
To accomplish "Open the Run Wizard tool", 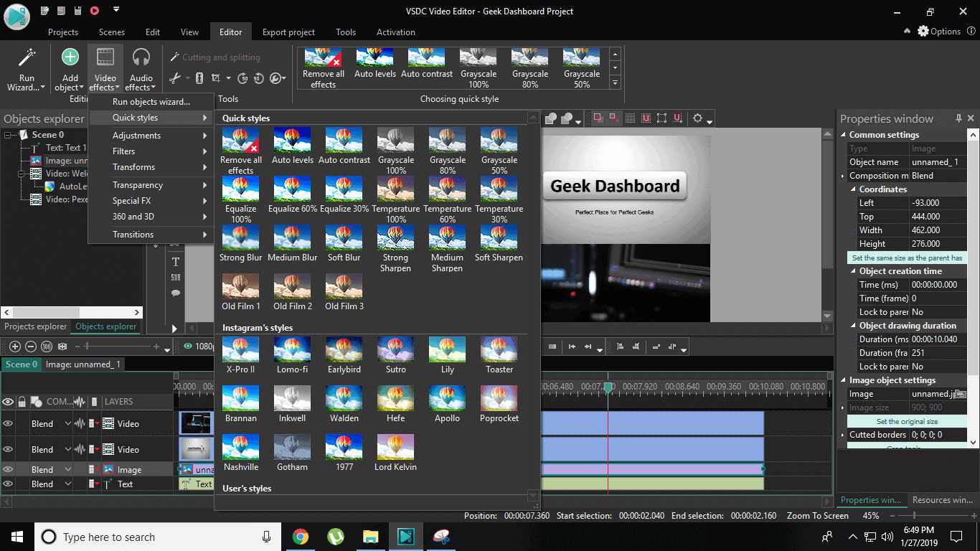I will point(27,69).
